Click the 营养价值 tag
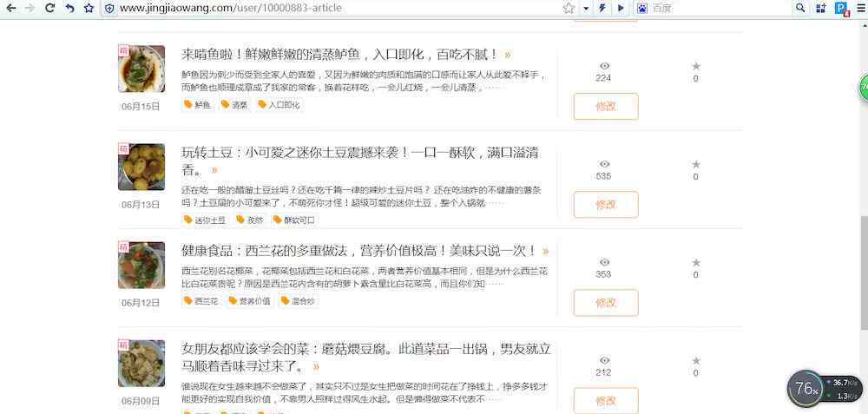Viewport: 868px width, 414px height. (250, 301)
